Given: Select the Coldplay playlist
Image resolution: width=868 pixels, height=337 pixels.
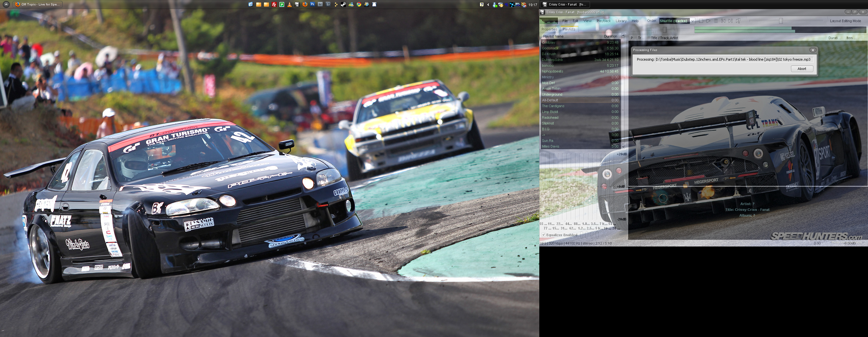Looking at the screenshot, I should [580, 42].
